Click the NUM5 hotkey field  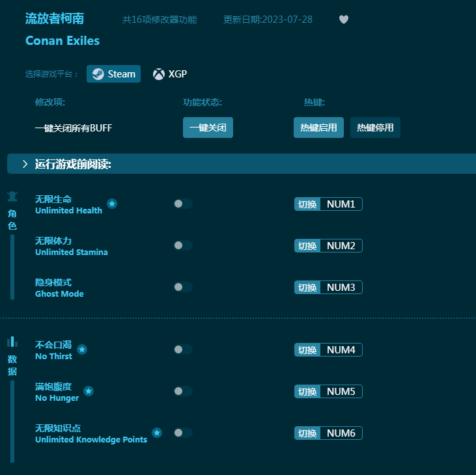pos(341,391)
